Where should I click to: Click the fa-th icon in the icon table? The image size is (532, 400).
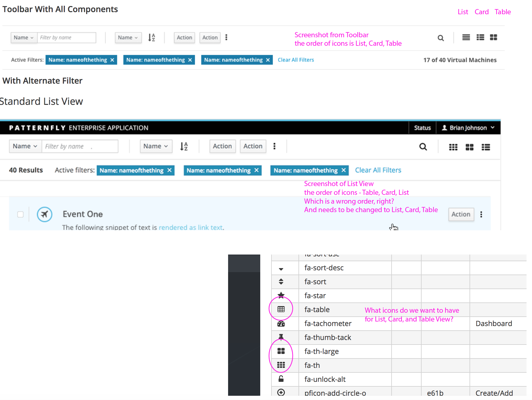[281, 365]
